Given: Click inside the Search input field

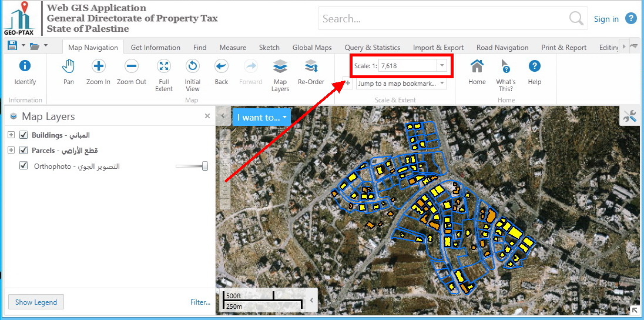Looking at the screenshot, I should (x=444, y=18).
